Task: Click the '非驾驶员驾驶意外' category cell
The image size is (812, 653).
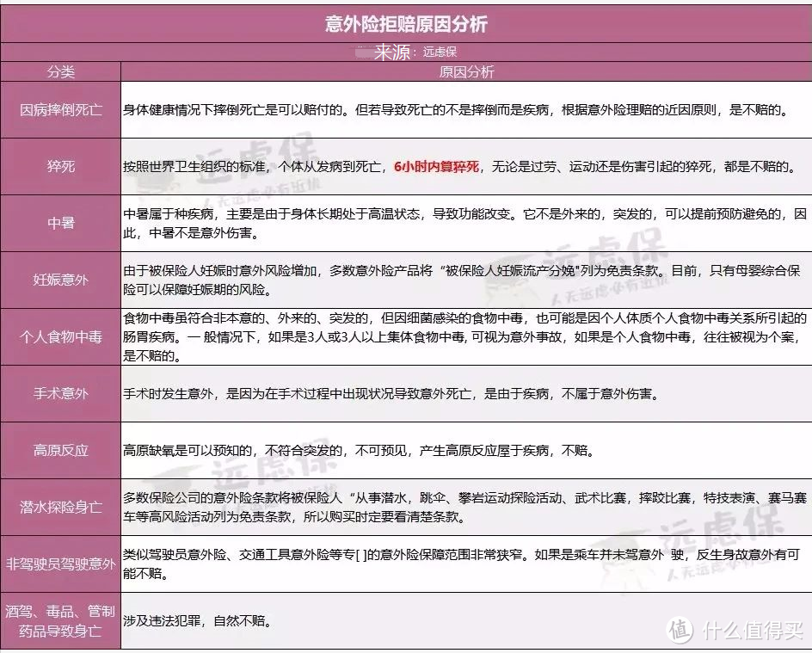Action: 60,564
